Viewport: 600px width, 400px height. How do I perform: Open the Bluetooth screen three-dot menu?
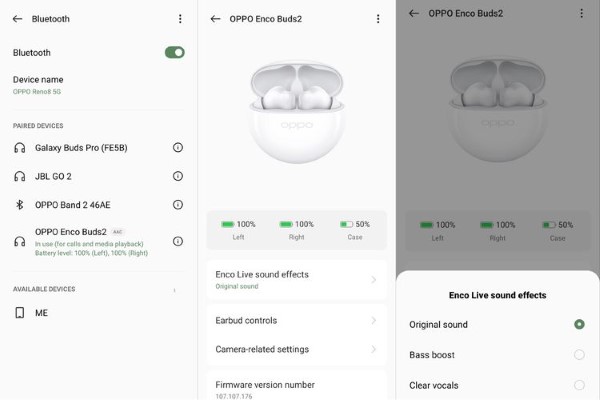point(180,18)
